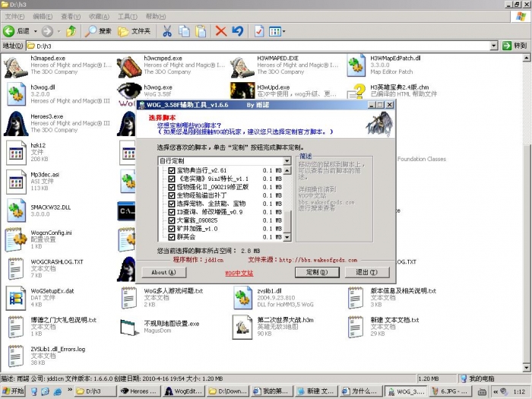Uncheck 选择宠物、全技能、宝物 checkbox
532x399 pixels.
coord(172,204)
